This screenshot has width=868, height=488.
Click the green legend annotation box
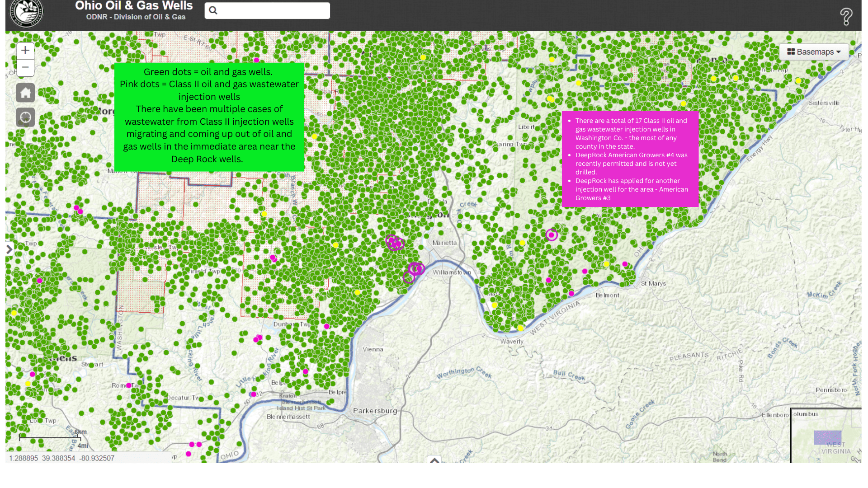click(x=209, y=117)
